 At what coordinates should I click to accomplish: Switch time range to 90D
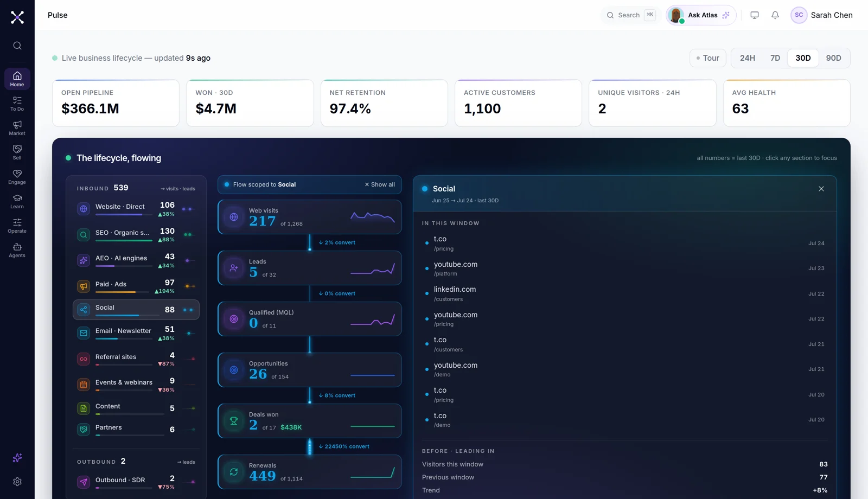834,58
